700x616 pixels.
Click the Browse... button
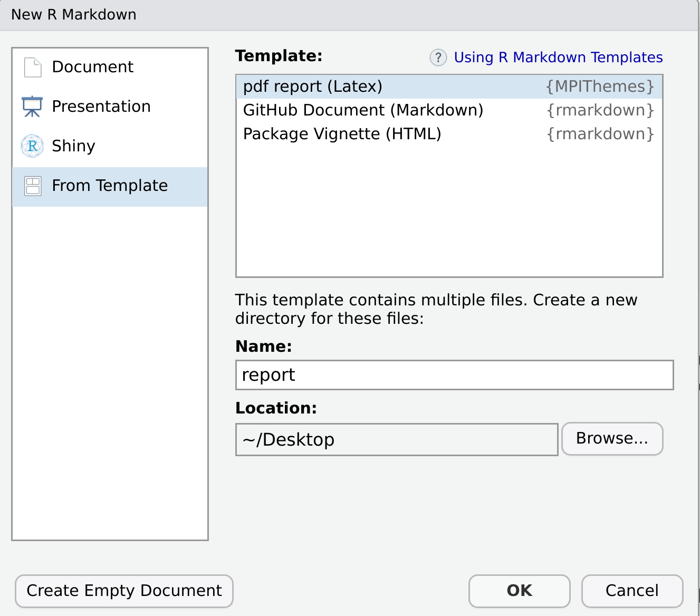[x=612, y=438]
